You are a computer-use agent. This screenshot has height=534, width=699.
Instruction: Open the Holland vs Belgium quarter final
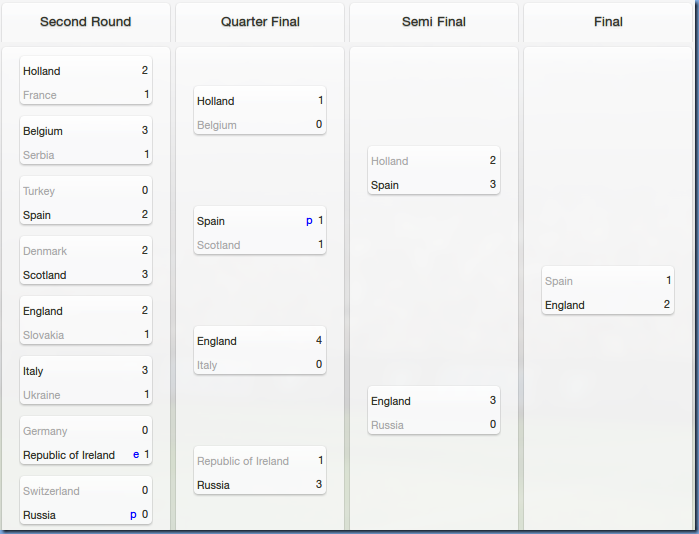point(260,113)
